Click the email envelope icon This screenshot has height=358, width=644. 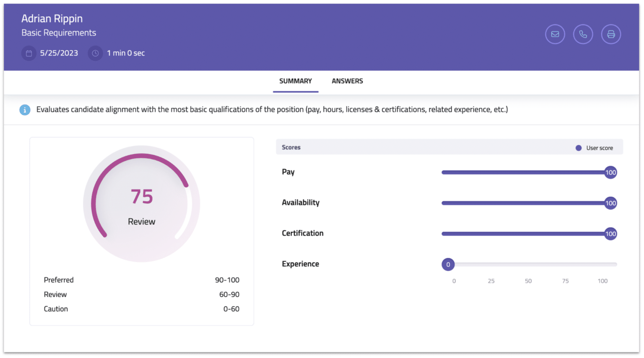[x=555, y=34]
